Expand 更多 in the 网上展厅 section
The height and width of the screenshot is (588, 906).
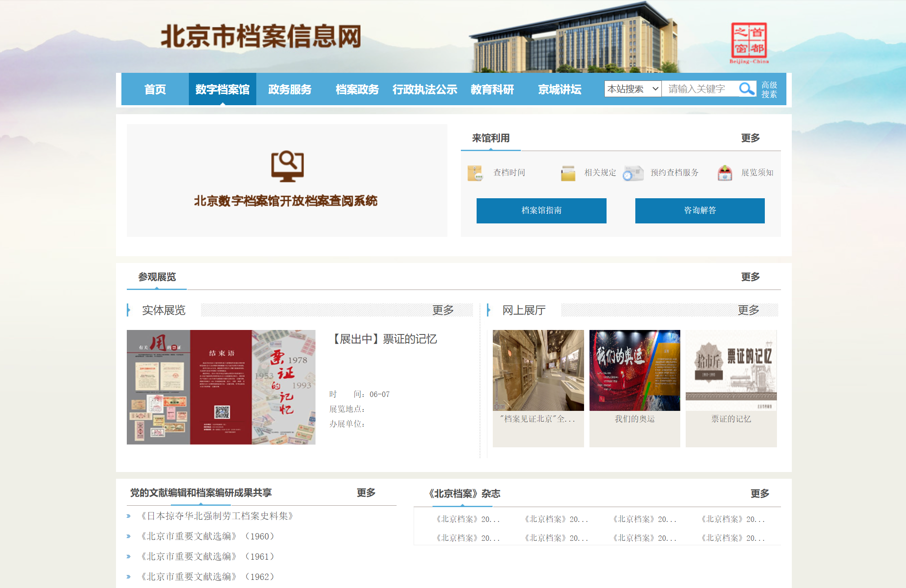(748, 310)
